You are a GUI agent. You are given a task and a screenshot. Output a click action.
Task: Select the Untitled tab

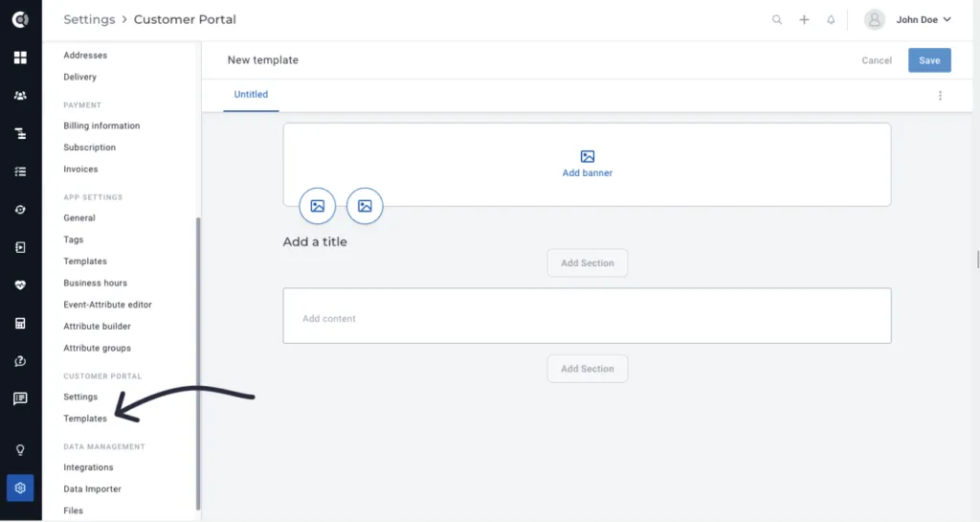coord(251,95)
